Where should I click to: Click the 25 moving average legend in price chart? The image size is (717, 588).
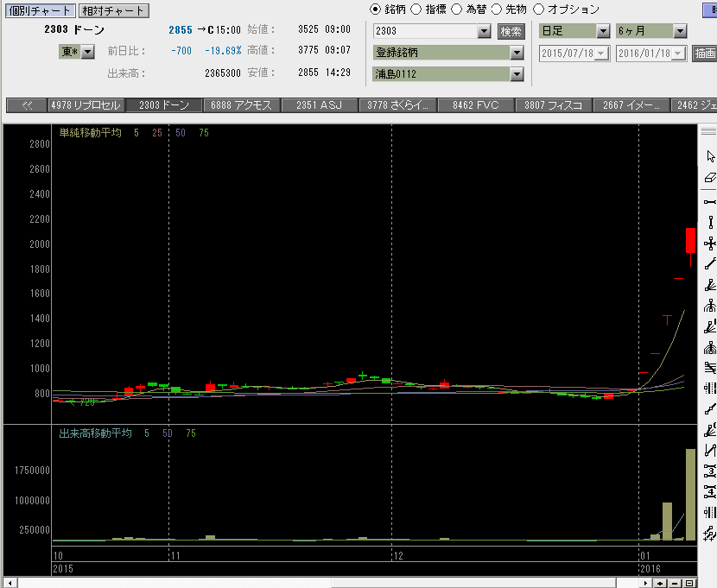[157, 133]
